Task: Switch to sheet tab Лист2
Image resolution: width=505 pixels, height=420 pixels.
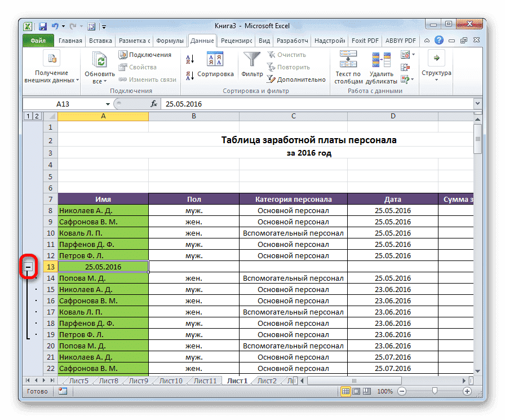Action: pyautogui.click(x=267, y=381)
